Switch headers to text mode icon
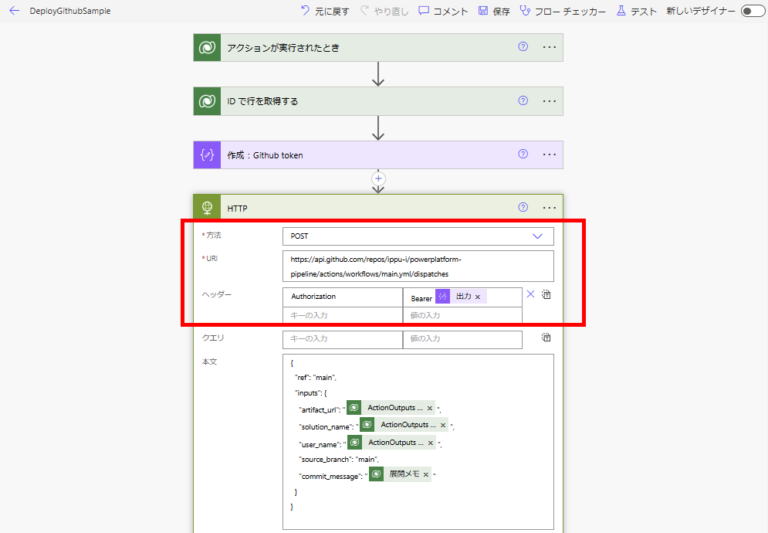 (x=547, y=295)
